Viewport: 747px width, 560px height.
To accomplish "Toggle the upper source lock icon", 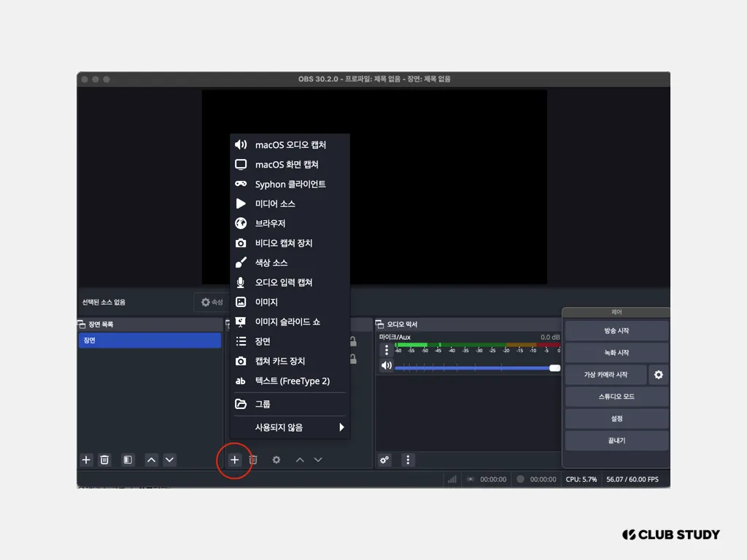I will (x=353, y=341).
